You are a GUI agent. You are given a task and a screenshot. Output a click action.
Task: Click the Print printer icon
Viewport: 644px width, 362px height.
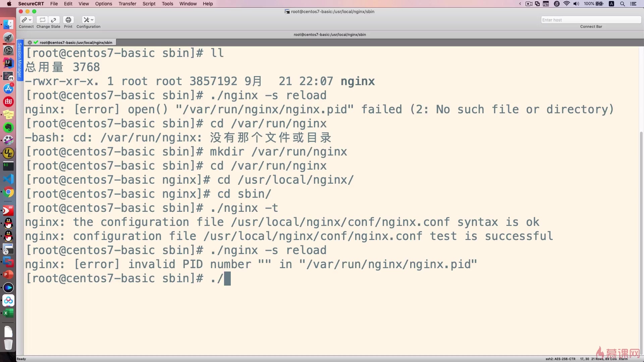pos(68,20)
